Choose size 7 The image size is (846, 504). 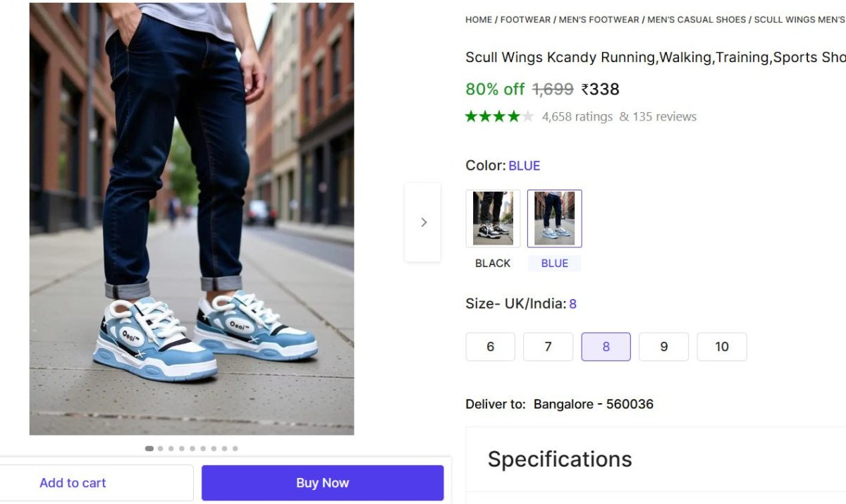548,347
